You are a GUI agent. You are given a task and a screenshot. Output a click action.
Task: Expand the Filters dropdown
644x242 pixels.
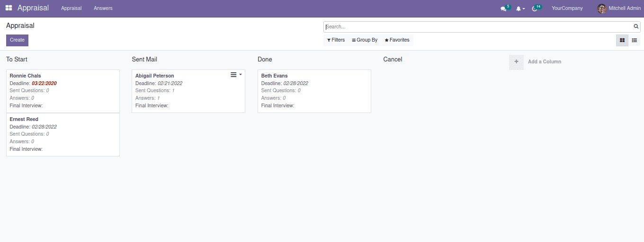(336, 40)
